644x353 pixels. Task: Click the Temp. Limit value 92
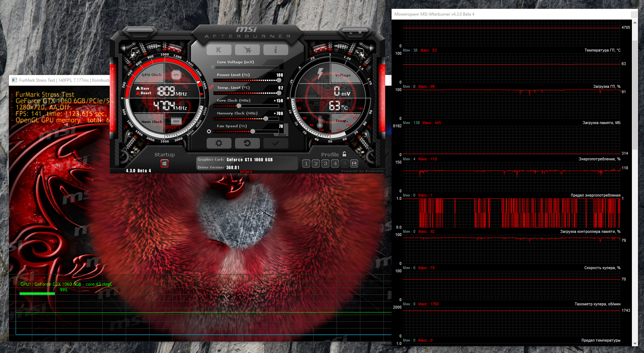281,88
